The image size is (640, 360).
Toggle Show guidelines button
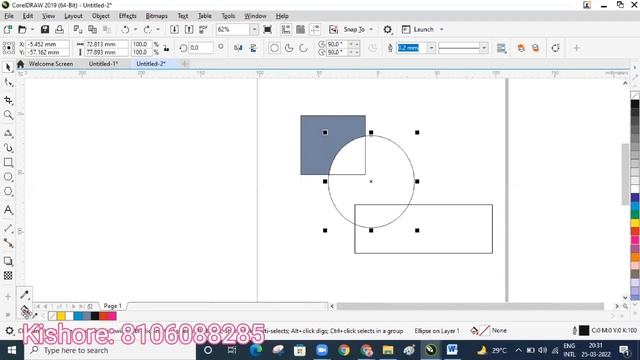click(x=315, y=29)
